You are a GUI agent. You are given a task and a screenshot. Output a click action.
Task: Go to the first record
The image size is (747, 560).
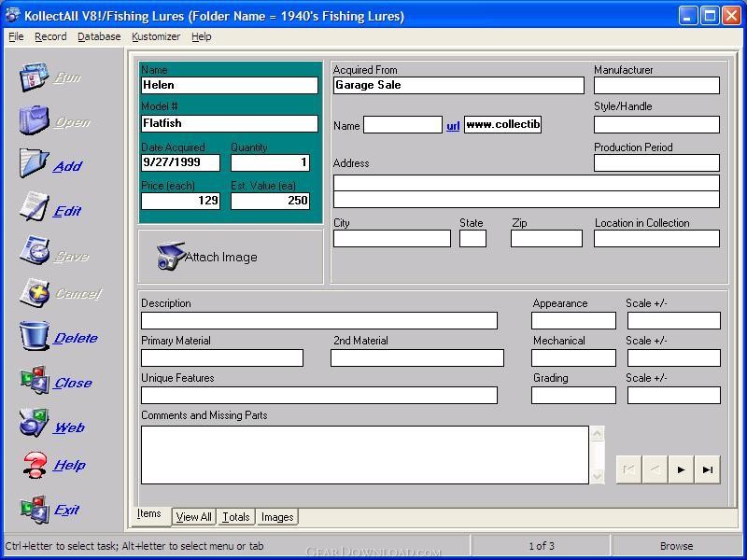pos(628,469)
